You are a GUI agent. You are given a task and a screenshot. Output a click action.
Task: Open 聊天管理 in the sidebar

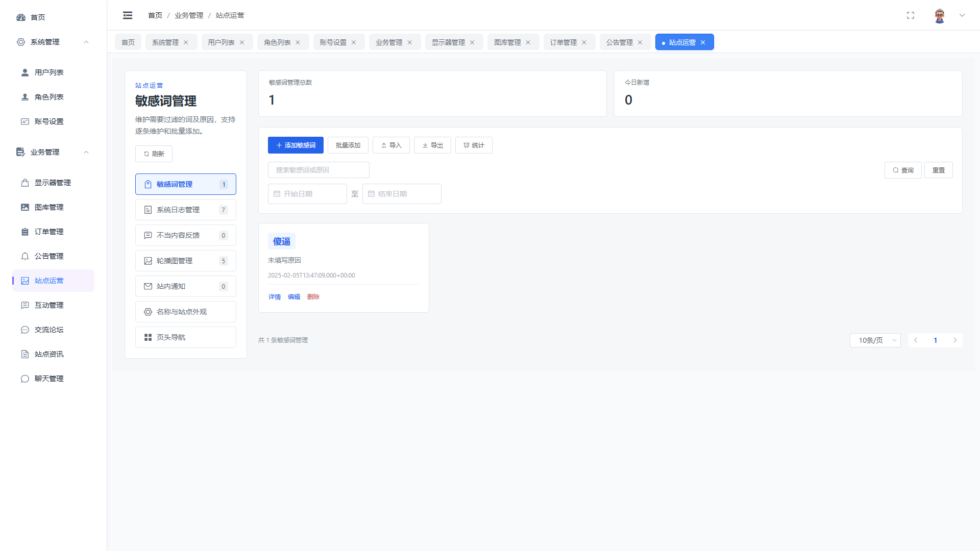[x=54, y=379]
